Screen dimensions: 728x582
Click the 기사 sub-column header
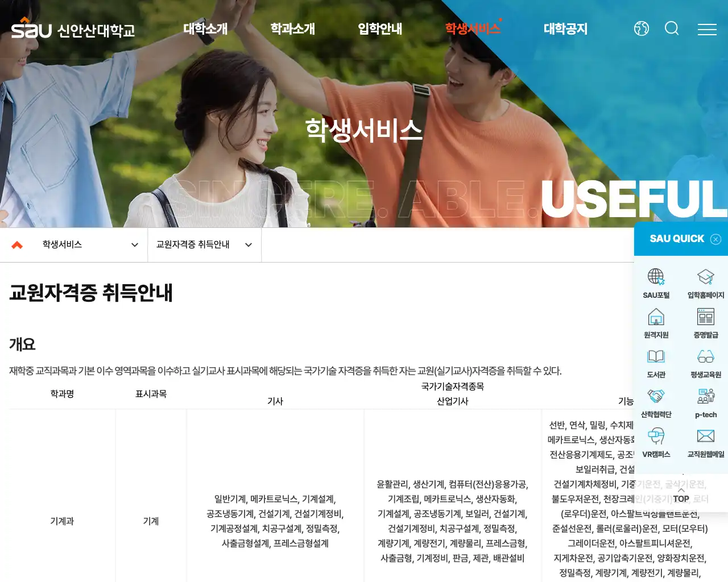tap(275, 401)
